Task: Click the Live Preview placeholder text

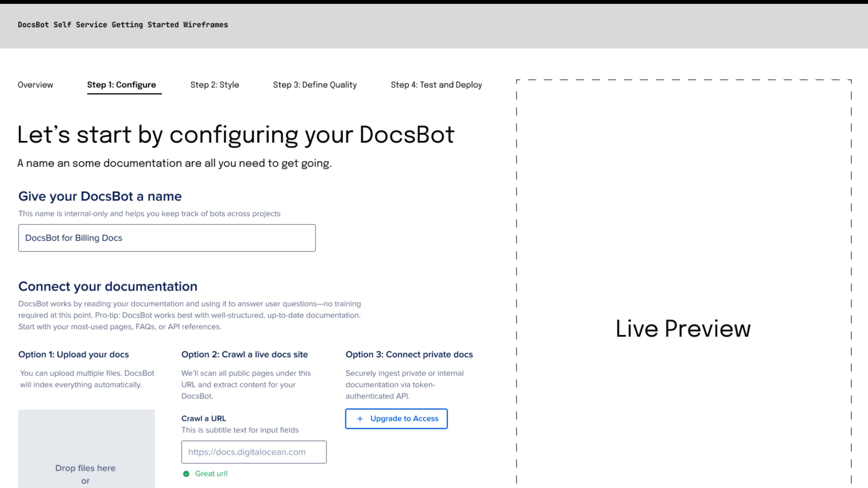Action: (x=683, y=328)
